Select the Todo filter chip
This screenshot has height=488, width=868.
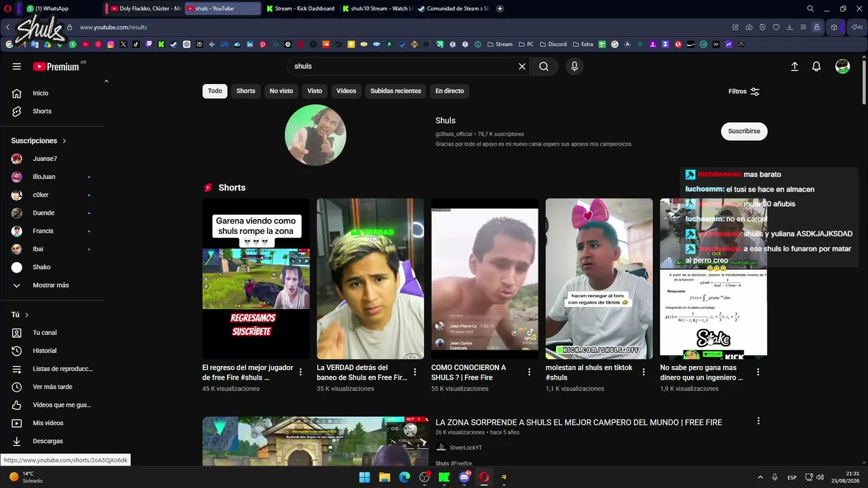coord(215,91)
